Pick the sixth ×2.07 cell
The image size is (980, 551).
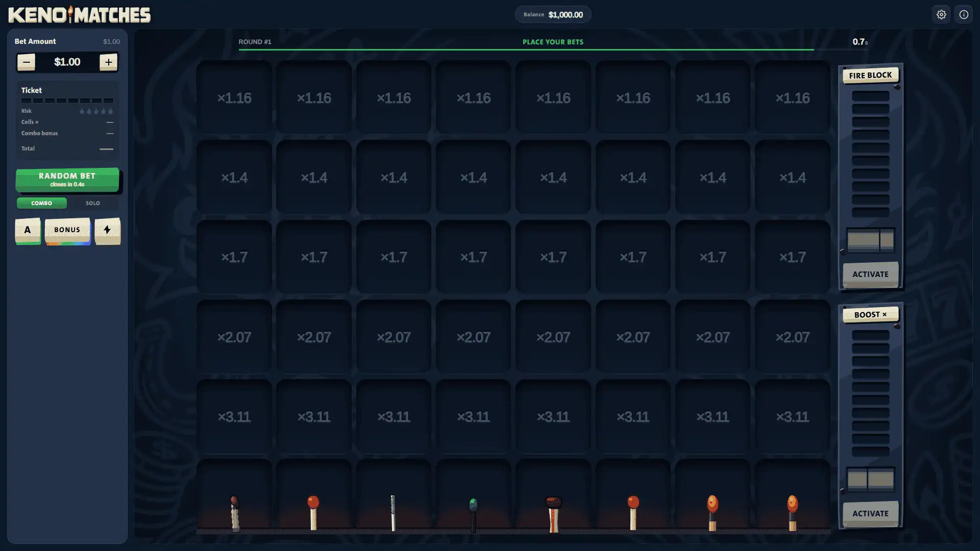pos(633,337)
